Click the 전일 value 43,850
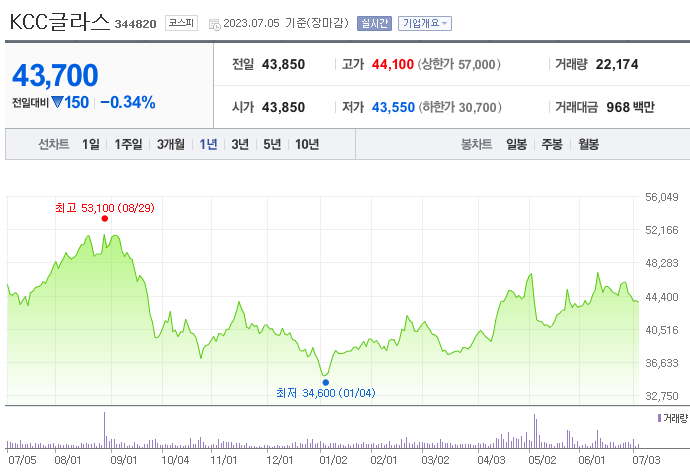Image resolution: width=690 pixels, height=476 pixels. tap(283, 65)
